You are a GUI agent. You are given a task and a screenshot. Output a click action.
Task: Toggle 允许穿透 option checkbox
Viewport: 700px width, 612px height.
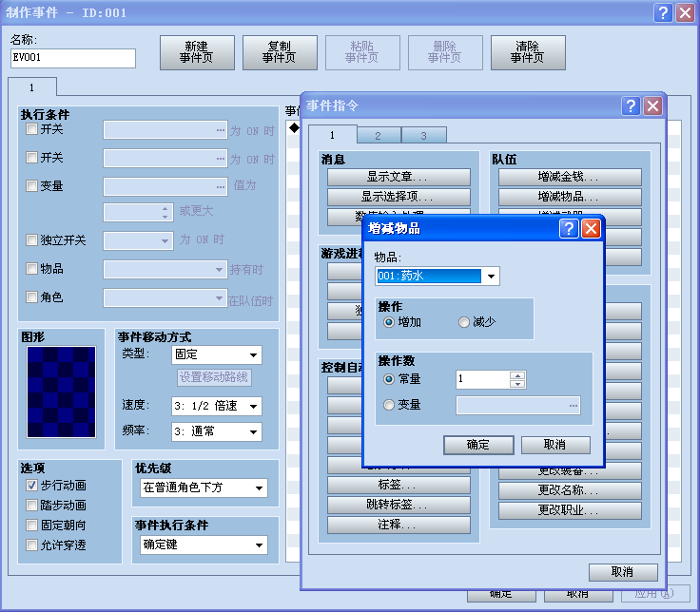[31, 545]
